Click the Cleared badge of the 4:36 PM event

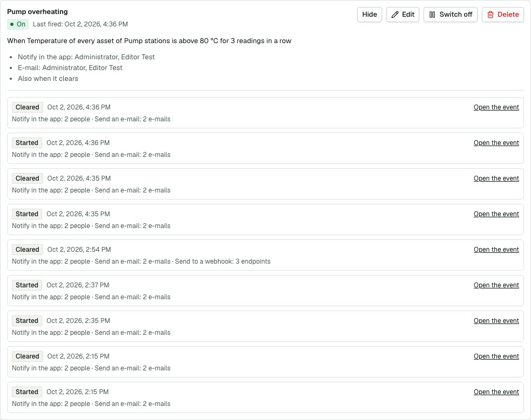[x=28, y=107]
